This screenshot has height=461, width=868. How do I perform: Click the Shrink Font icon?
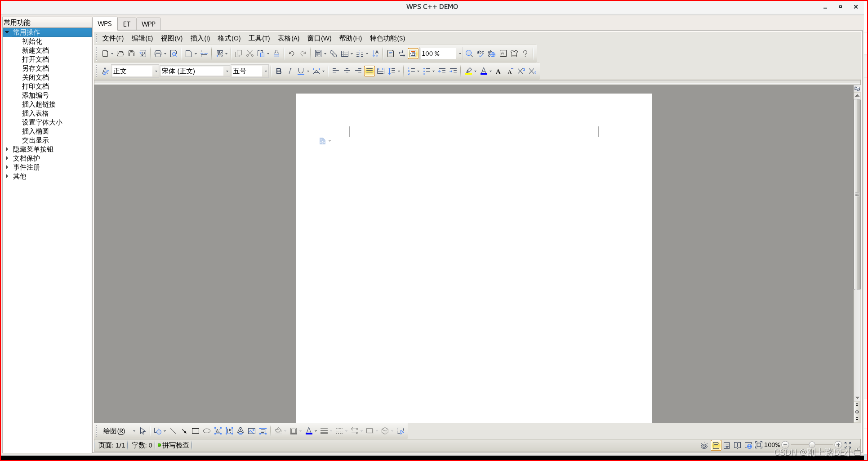click(510, 71)
